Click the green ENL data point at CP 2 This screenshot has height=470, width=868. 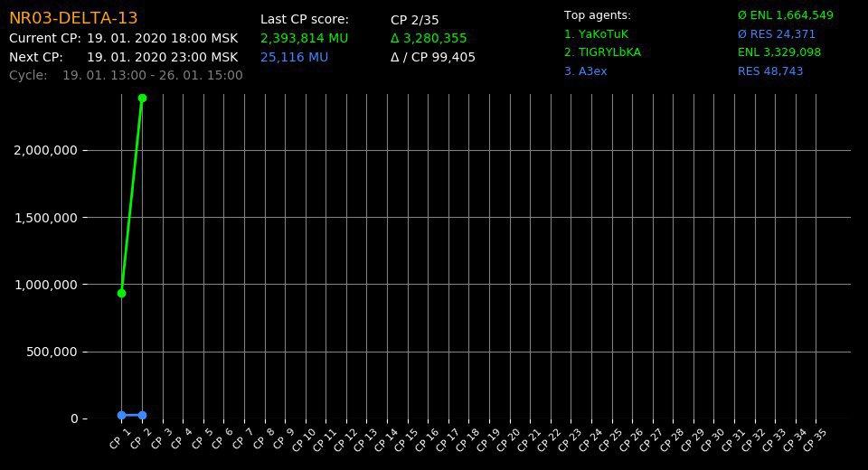(142, 98)
